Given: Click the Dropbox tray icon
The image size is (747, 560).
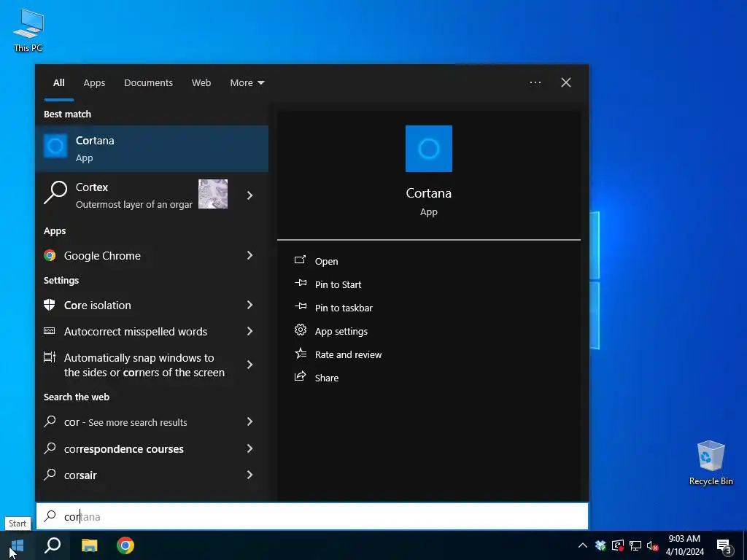Looking at the screenshot, I should (x=600, y=545).
